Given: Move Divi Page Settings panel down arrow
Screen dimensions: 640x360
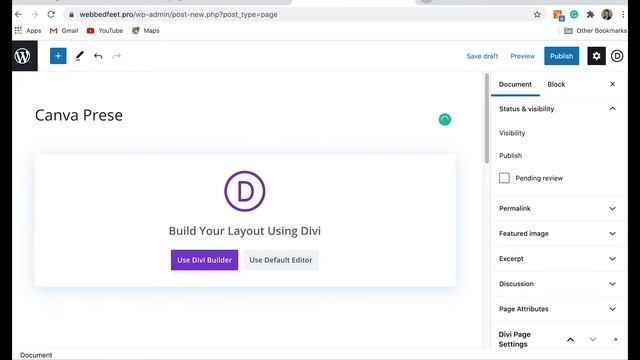Looking at the screenshot, I should 593,340.
